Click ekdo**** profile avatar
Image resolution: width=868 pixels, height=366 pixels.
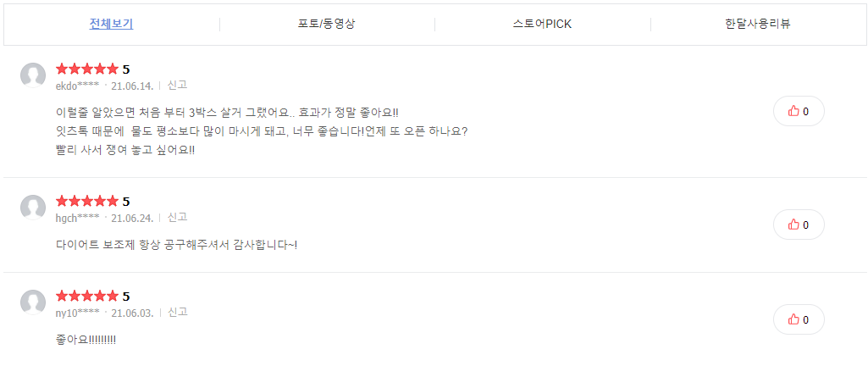coord(33,75)
